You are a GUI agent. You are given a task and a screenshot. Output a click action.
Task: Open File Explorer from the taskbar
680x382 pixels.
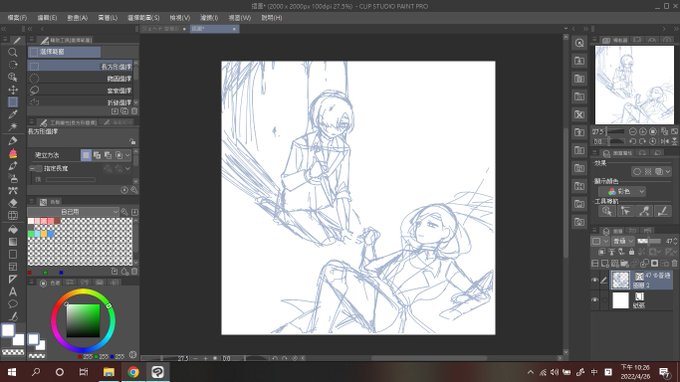(109, 372)
